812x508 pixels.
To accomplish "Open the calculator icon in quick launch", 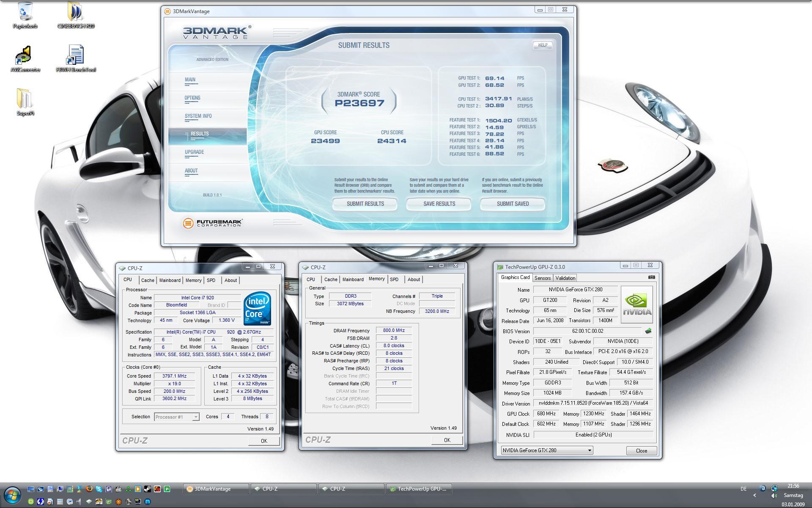I will click(60, 502).
